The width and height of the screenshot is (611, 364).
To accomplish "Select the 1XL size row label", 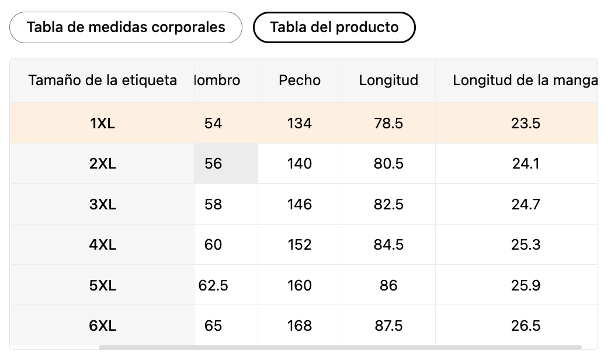I will click(x=102, y=123).
